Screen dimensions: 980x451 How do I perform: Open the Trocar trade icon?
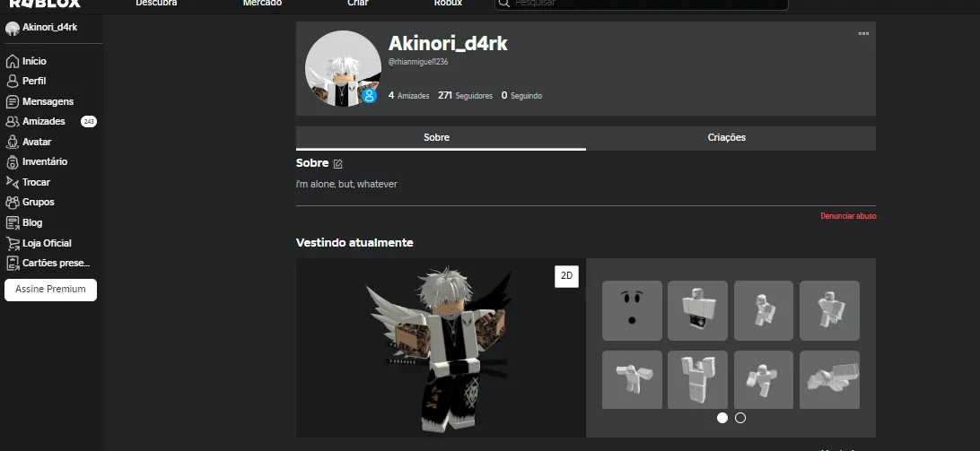tap(12, 182)
